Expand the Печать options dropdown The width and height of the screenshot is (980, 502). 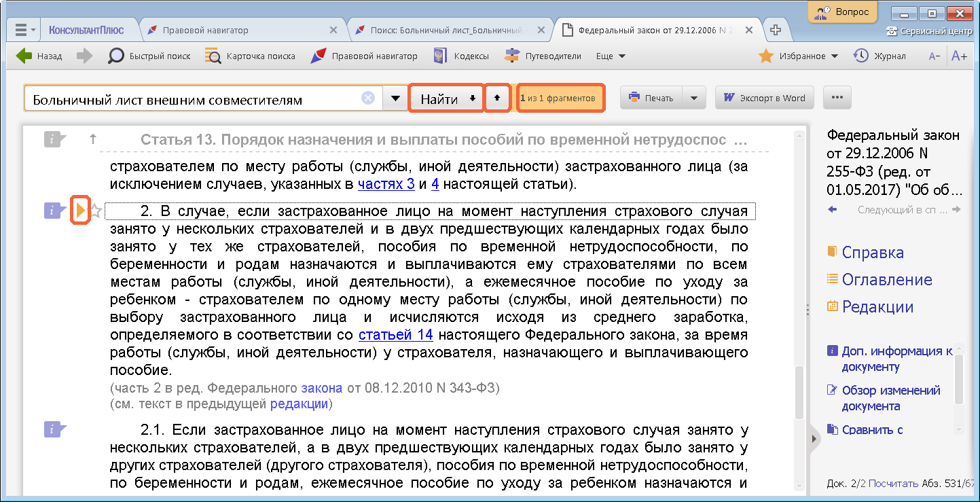(693, 98)
